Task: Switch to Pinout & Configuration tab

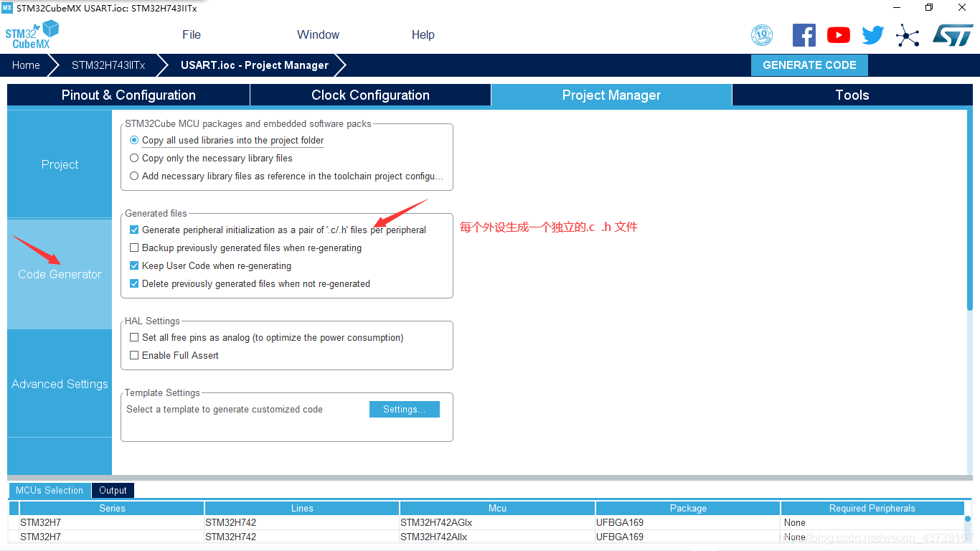Action: pyautogui.click(x=128, y=95)
